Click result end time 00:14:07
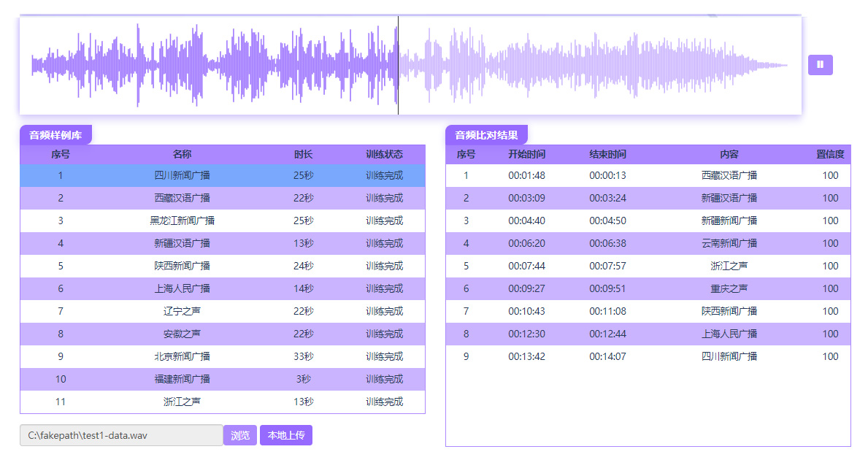The height and width of the screenshot is (460, 868). click(607, 357)
